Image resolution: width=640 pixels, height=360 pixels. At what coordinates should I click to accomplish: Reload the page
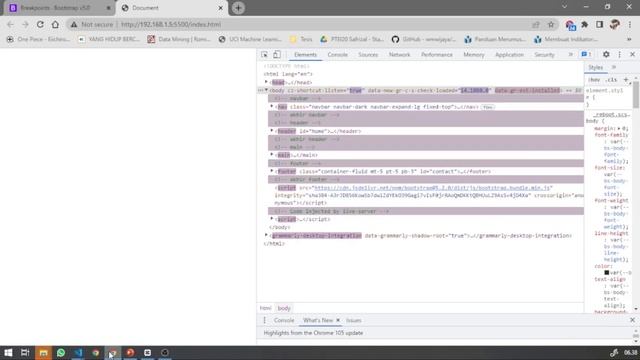[x=40, y=24]
